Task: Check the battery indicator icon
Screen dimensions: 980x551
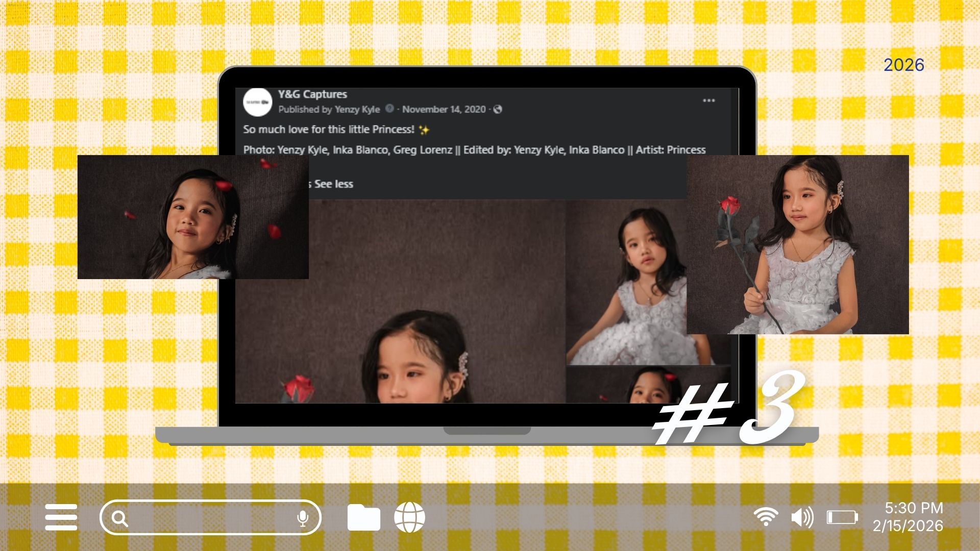Action: [x=842, y=517]
